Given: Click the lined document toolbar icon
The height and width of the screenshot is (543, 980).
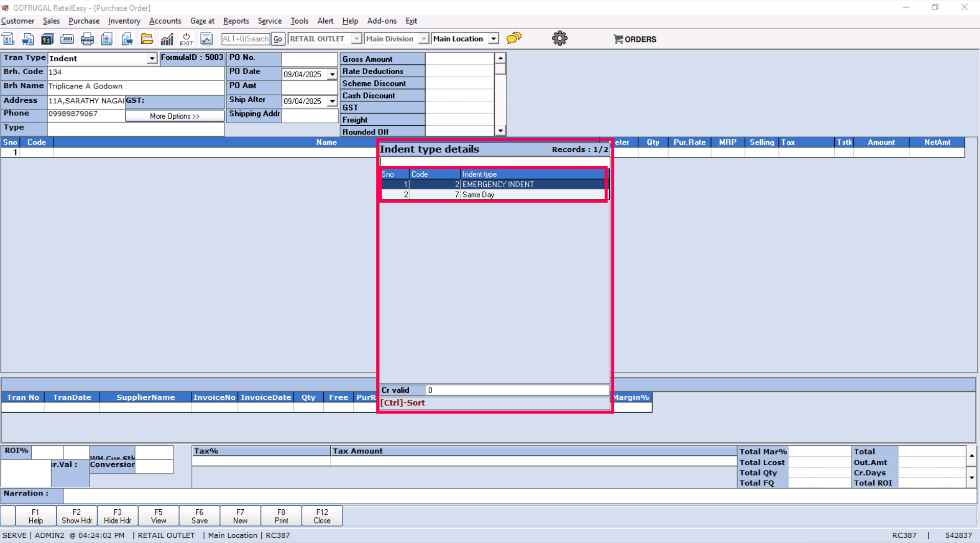Looking at the screenshot, I should [107, 39].
